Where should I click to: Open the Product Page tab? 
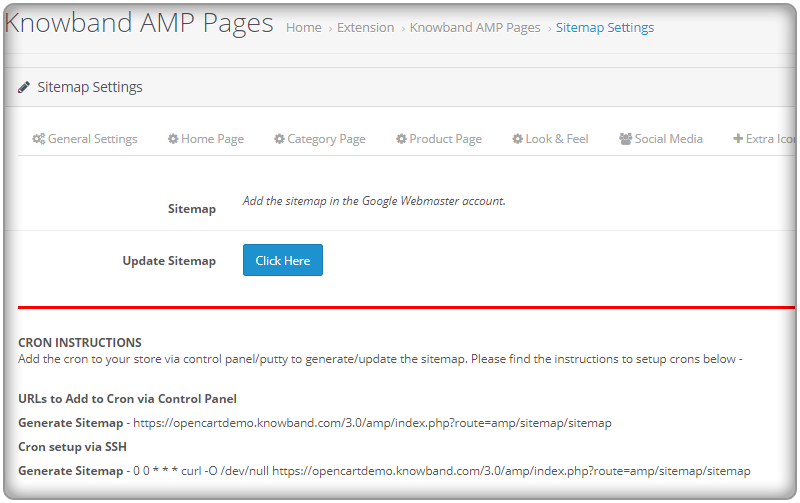pos(439,139)
